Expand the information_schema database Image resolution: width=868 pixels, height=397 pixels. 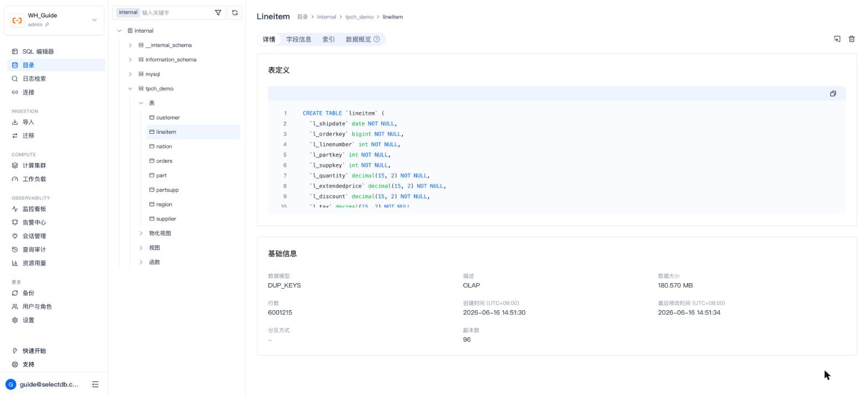coord(130,60)
